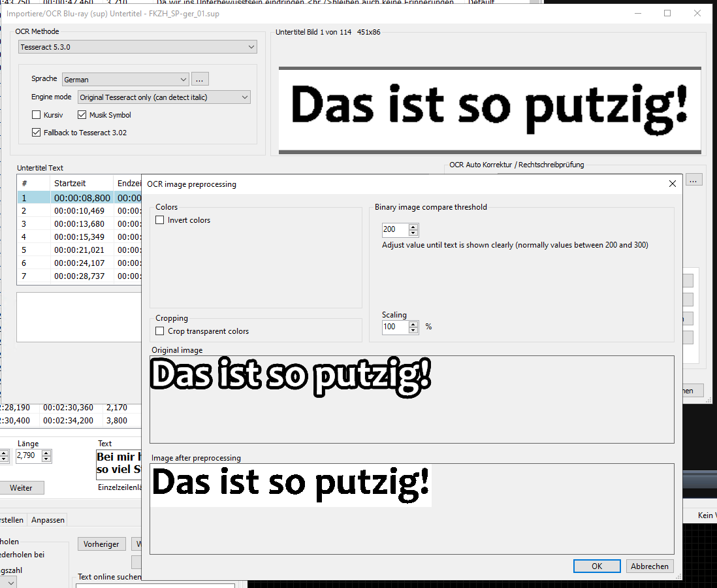Confirm preprocessing settings with OK
This screenshot has width=717, height=588.
click(596, 566)
